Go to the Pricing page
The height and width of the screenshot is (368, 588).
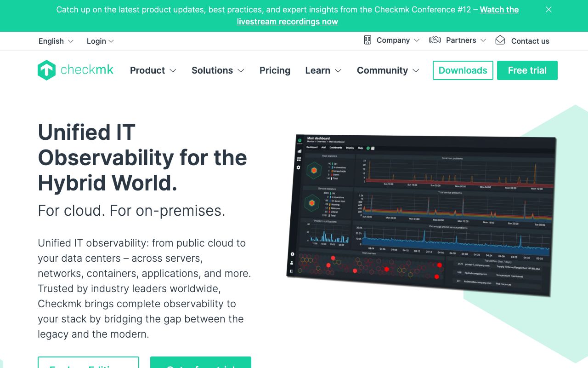coord(275,70)
